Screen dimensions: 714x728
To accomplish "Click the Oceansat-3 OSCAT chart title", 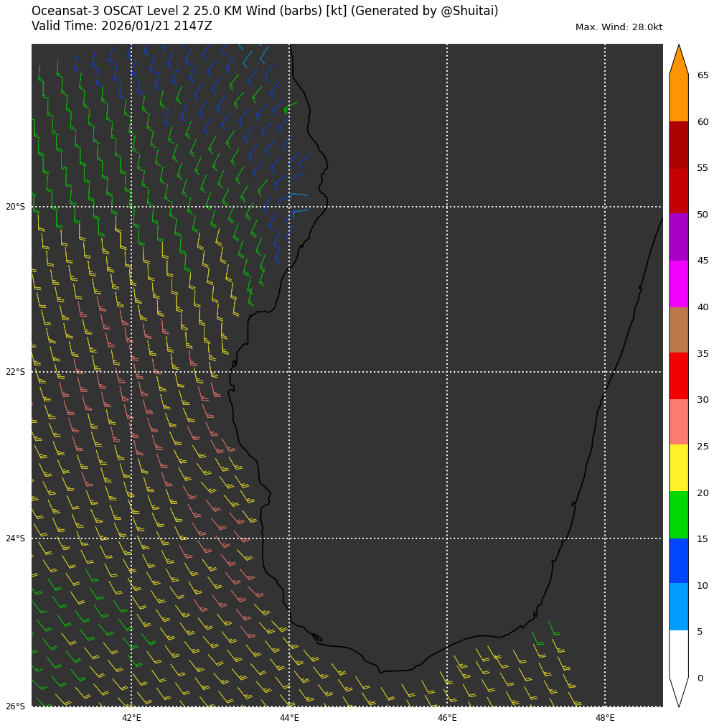I will pyautogui.click(x=265, y=11).
